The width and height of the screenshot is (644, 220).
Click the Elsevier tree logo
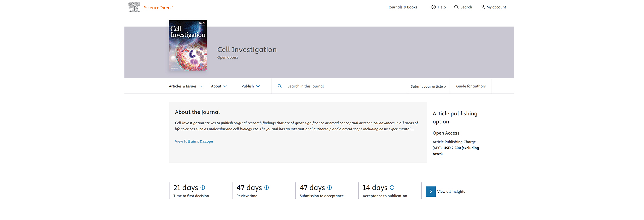(x=134, y=7)
